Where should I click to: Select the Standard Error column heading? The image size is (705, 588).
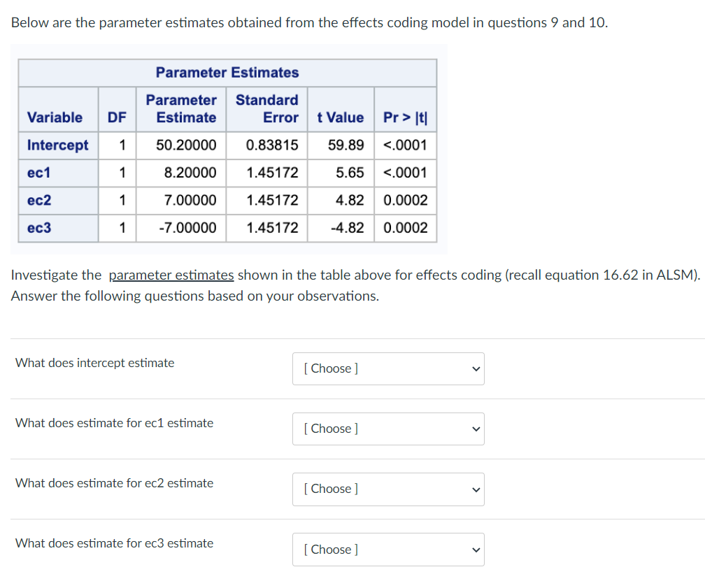pos(266,108)
